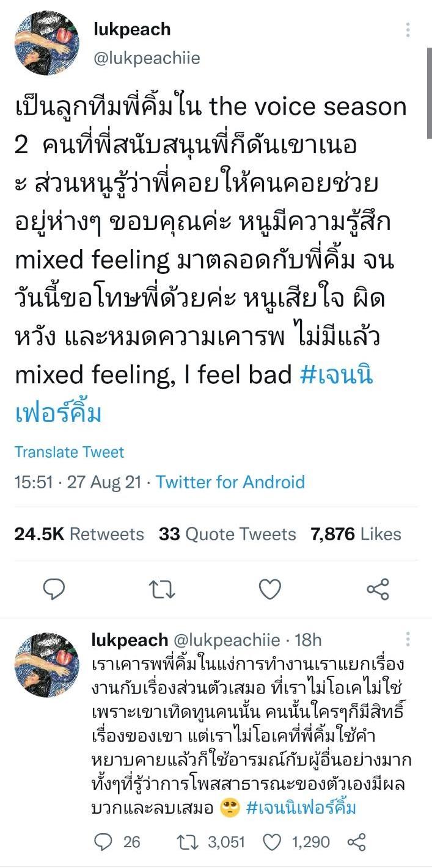
Task: Open the Twitter for Android source link
Action: pyautogui.click(x=230, y=482)
